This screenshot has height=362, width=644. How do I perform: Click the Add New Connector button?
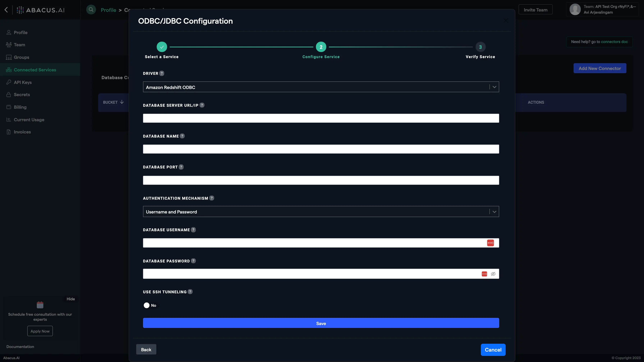click(x=600, y=68)
